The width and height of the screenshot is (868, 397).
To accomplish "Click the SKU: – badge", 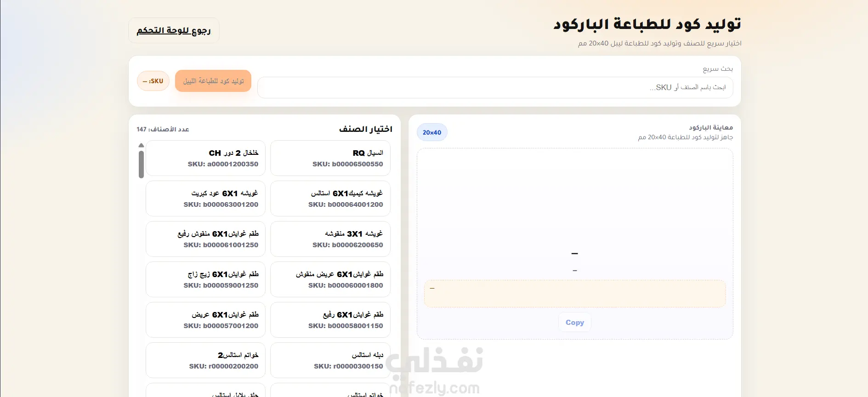I will point(153,81).
